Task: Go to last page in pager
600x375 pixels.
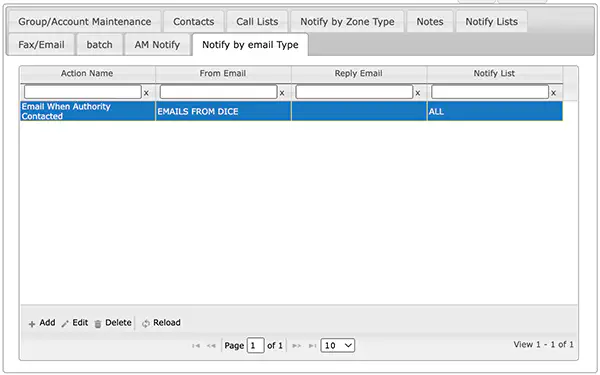Action: pyautogui.click(x=312, y=346)
